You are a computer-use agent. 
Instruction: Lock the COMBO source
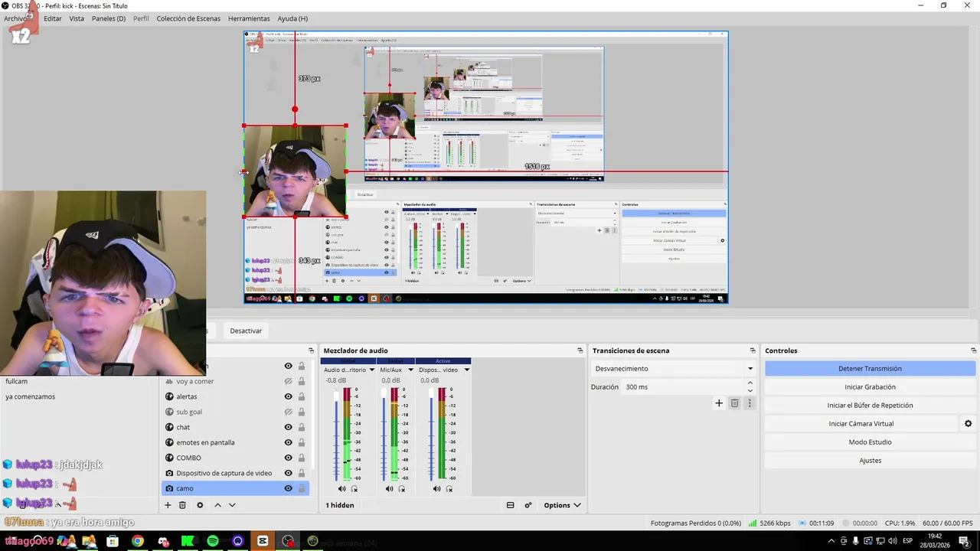(x=302, y=458)
